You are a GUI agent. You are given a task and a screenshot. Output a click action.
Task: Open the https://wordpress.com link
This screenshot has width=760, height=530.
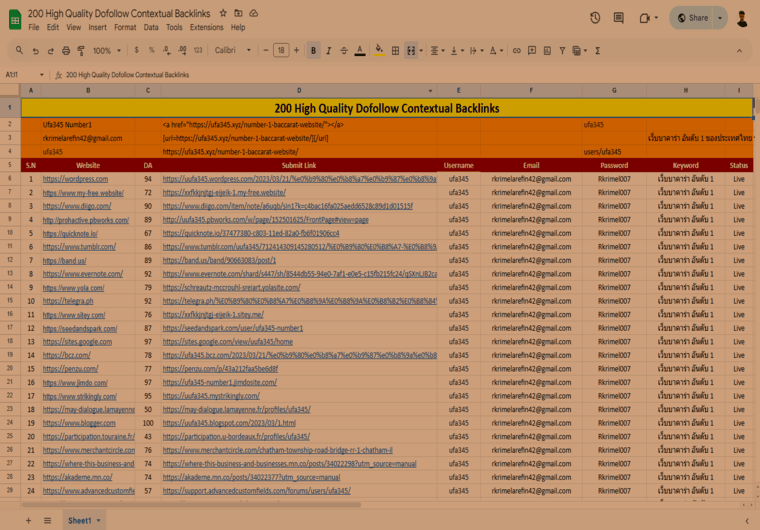74,178
